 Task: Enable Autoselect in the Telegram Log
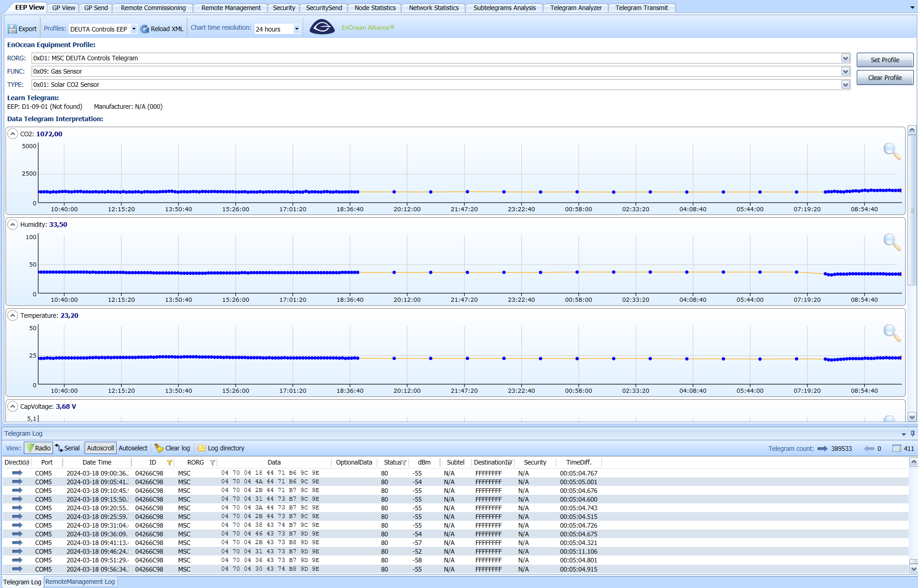pos(133,448)
